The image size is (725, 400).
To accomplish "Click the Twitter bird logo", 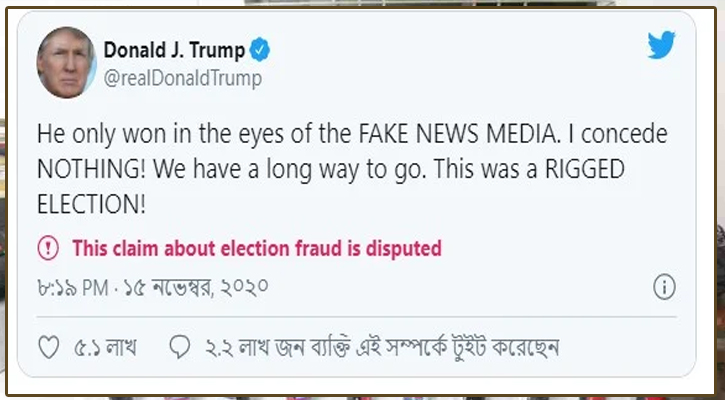I will click(661, 46).
